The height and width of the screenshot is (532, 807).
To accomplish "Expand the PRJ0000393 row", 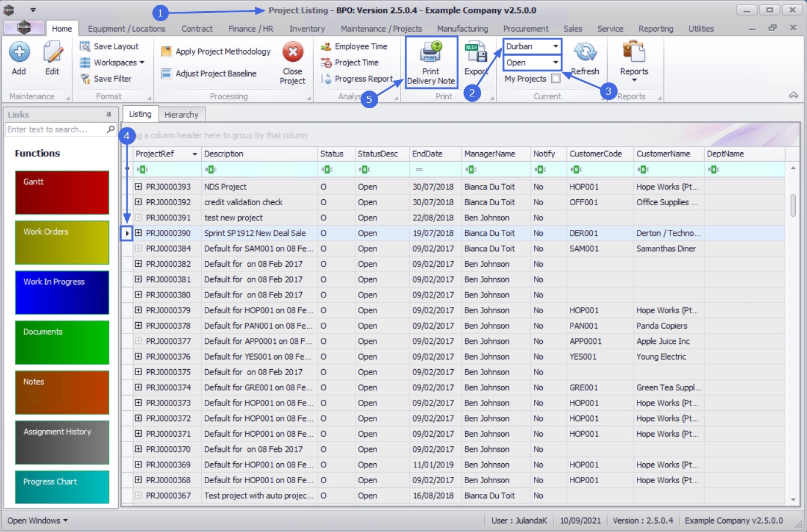I will 138,186.
